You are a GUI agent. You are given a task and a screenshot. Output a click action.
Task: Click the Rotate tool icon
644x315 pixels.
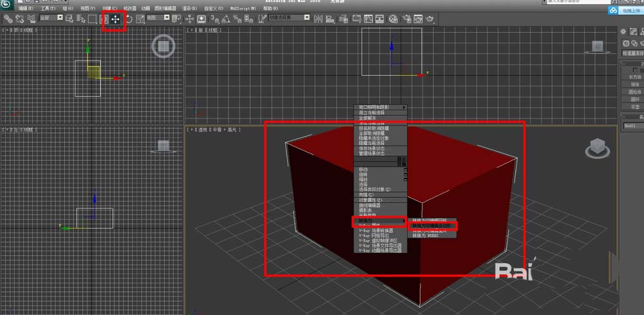click(x=129, y=19)
